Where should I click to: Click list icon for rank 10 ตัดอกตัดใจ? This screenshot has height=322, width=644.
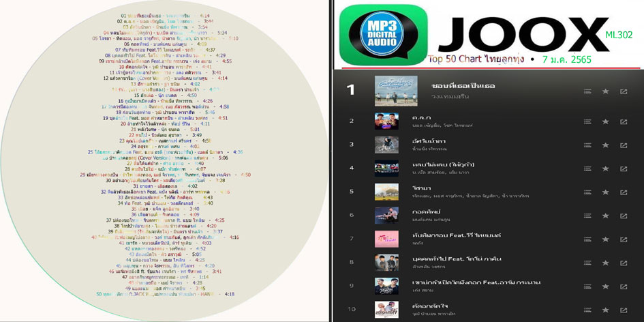pos(587,310)
